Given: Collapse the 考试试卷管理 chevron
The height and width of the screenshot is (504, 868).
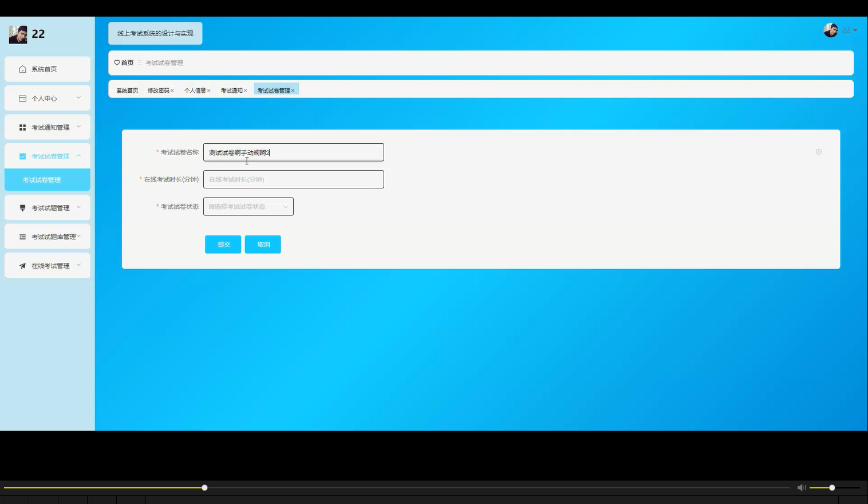Looking at the screenshot, I should [x=79, y=156].
